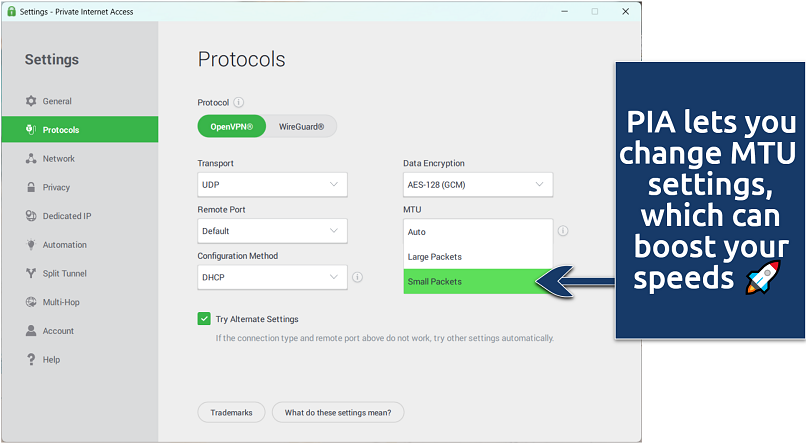Open Dedicated IP settings
The width and height of the screenshot is (806, 444).
point(80,216)
